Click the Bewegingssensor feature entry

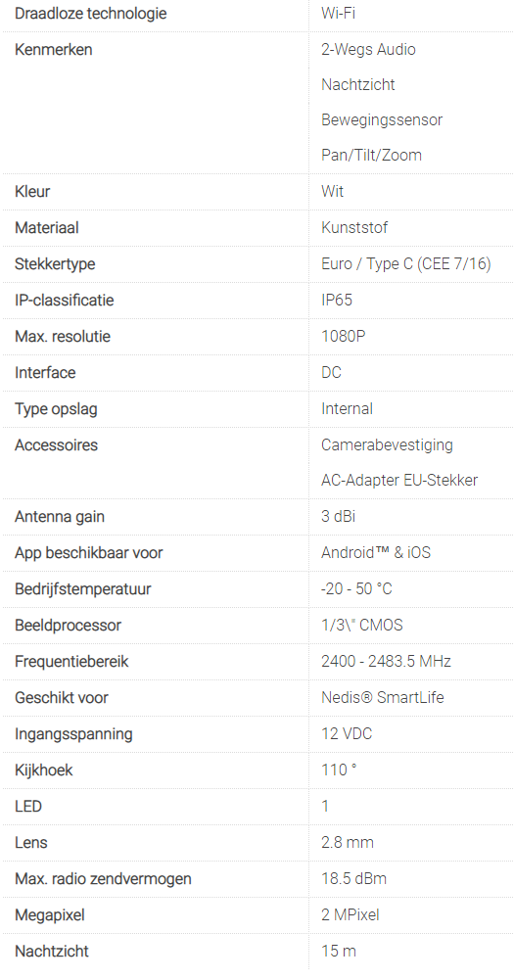coord(382,120)
